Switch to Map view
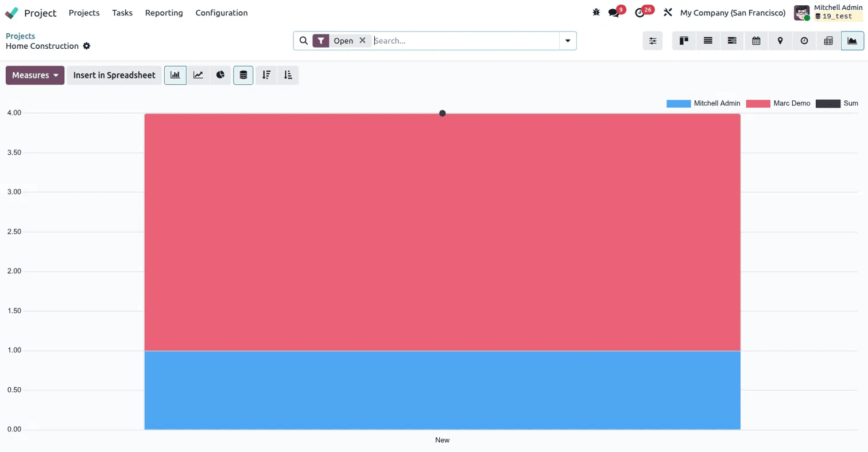868x452 pixels. click(x=780, y=41)
